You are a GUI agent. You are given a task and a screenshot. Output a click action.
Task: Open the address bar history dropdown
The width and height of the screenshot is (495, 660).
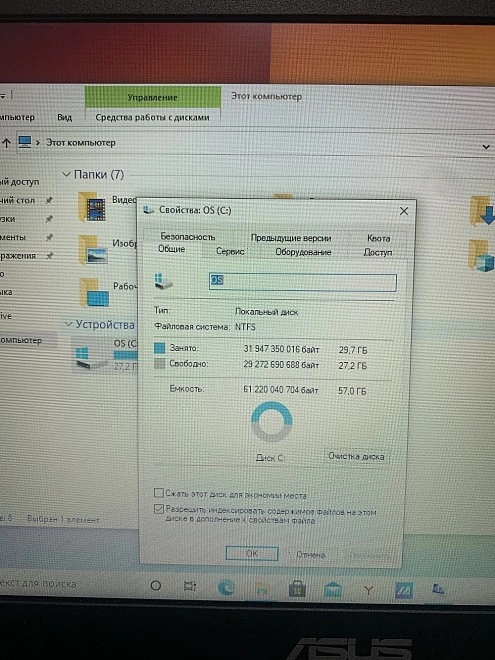point(486,146)
